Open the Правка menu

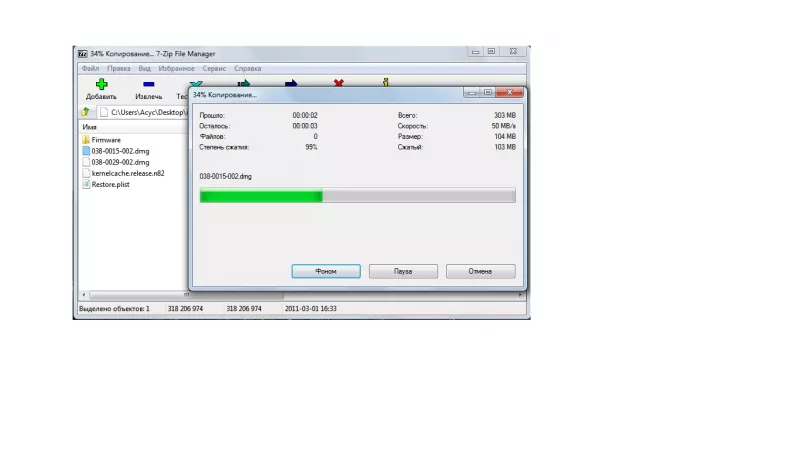click(x=118, y=68)
